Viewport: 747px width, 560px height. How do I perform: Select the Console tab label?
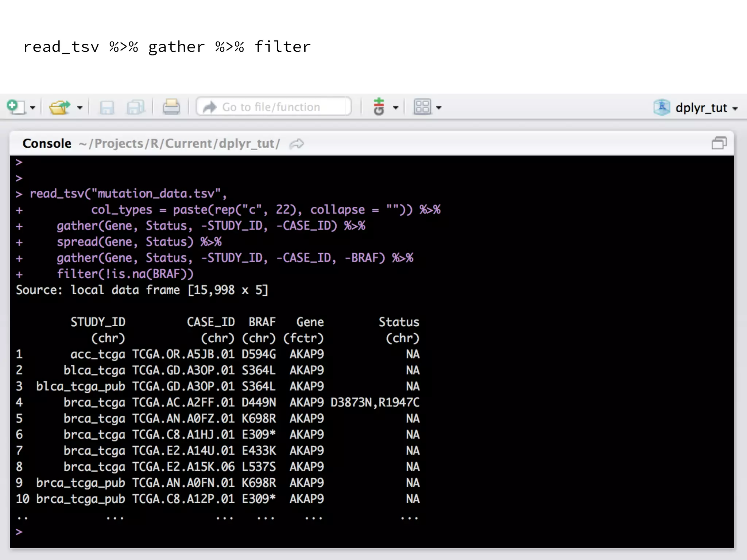[47, 143]
